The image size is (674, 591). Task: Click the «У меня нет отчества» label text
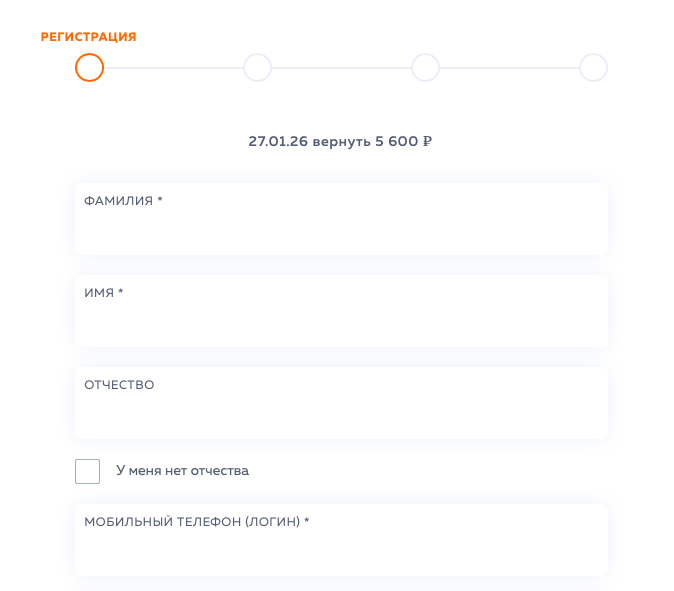tap(182, 471)
